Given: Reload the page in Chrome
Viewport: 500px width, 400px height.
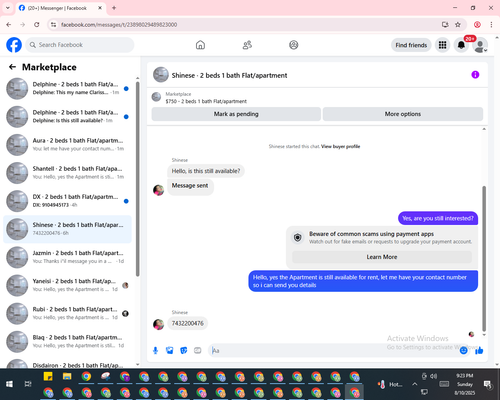Looking at the screenshot, I should pyautogui.click(x=37, y=25).
